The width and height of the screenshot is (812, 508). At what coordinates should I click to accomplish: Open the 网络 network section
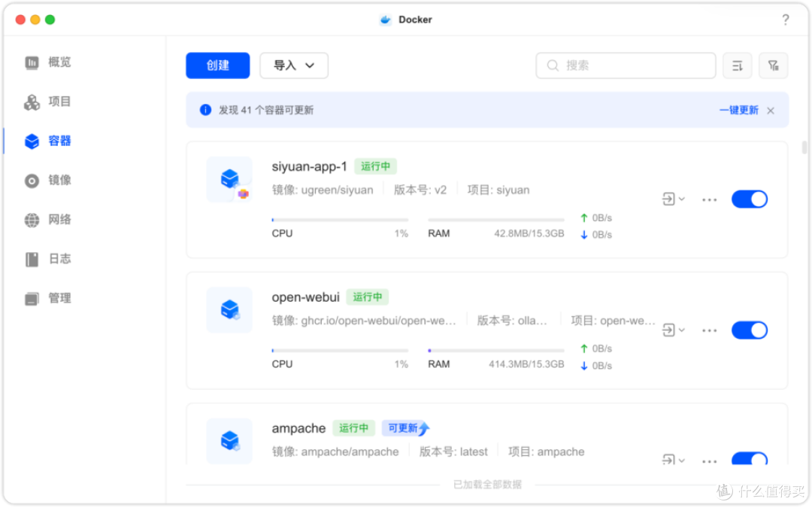(47, 220)
